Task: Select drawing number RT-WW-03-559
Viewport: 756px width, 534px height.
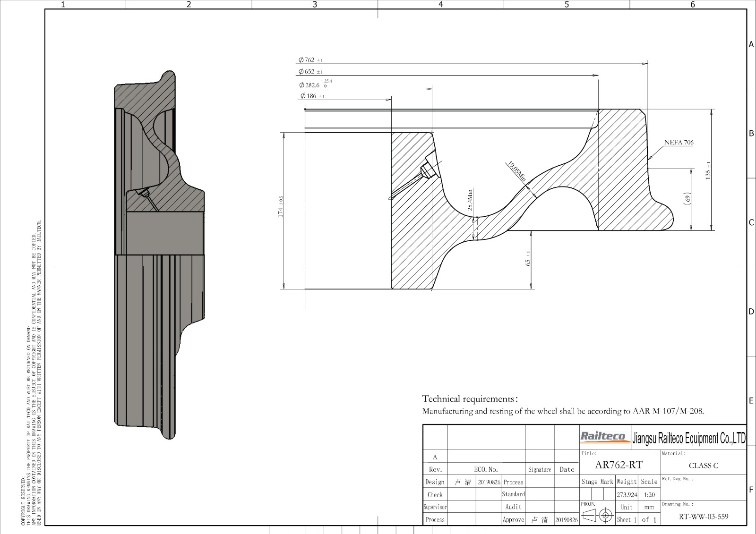Action: [x=704, y=517]
